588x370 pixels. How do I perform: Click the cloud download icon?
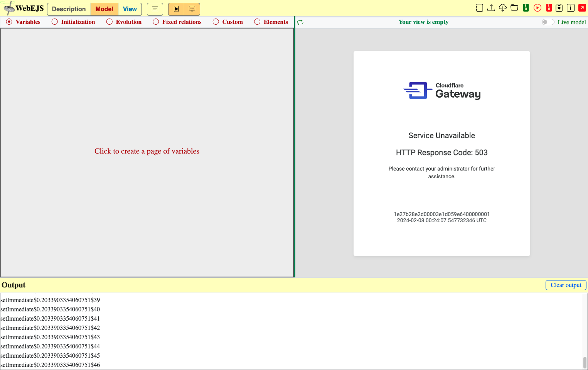pos(503,8)
